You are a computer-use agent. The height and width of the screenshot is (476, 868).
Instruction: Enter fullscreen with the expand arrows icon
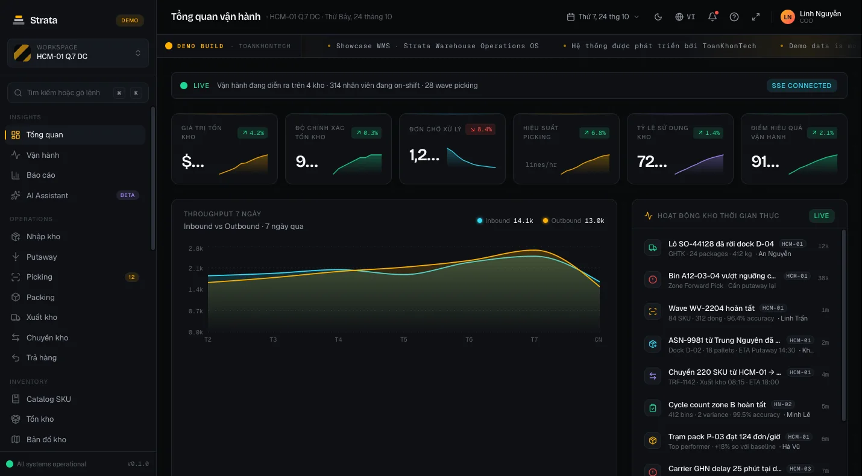tap(756, 17)
